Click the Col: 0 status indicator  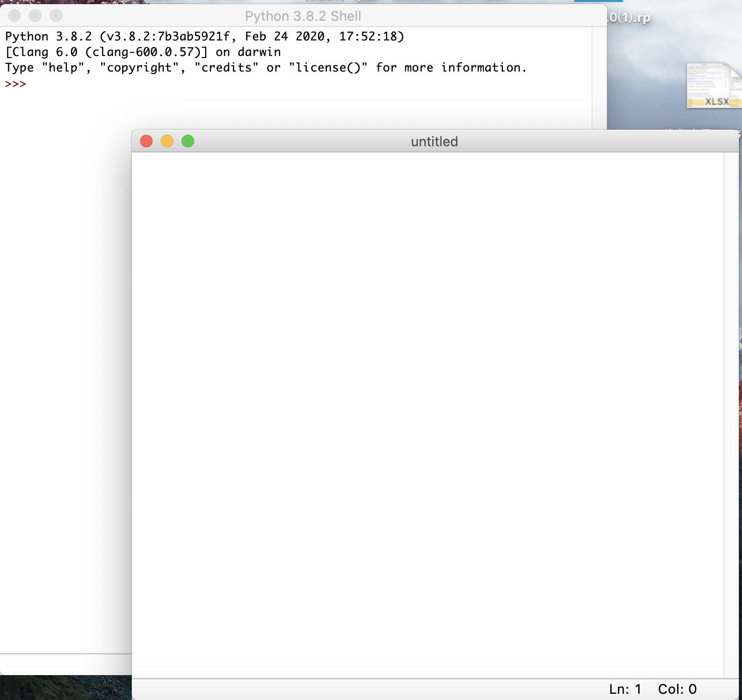click(x=677, y=689)
